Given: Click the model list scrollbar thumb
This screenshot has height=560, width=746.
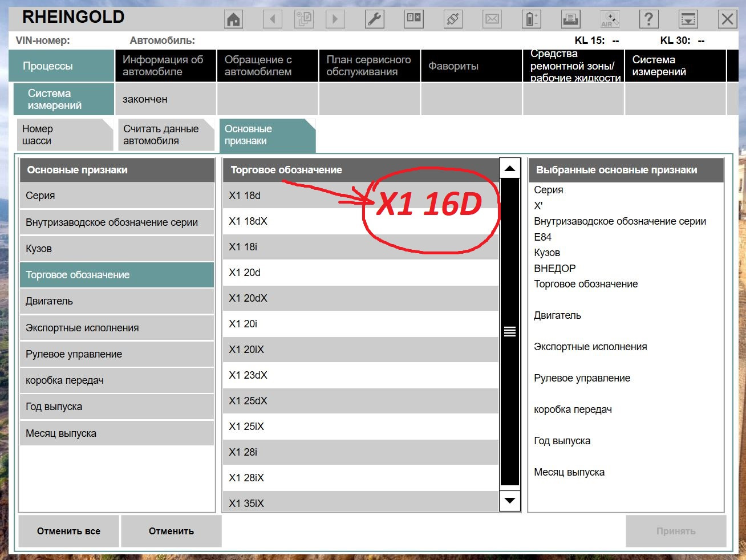Looking at the screenshot, I should 510,332.
